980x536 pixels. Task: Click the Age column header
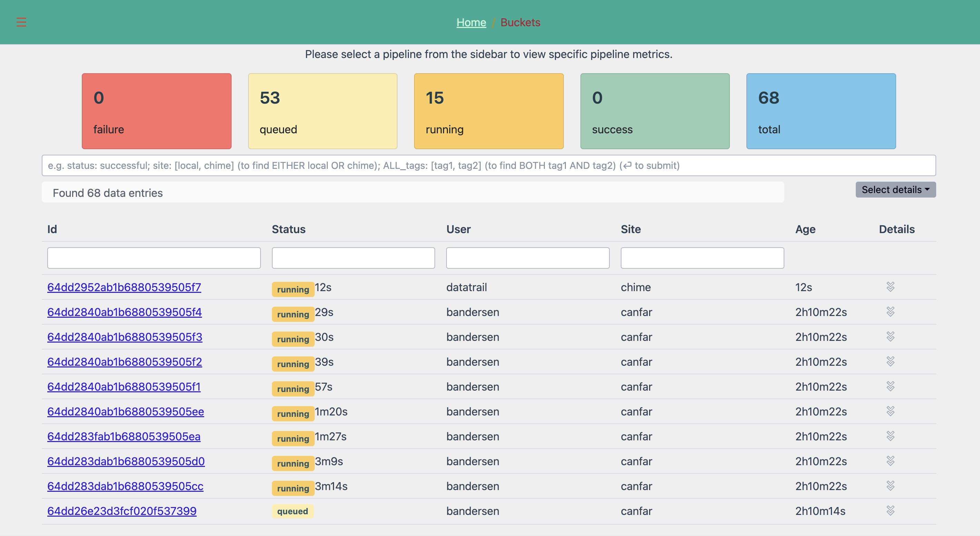805,229
